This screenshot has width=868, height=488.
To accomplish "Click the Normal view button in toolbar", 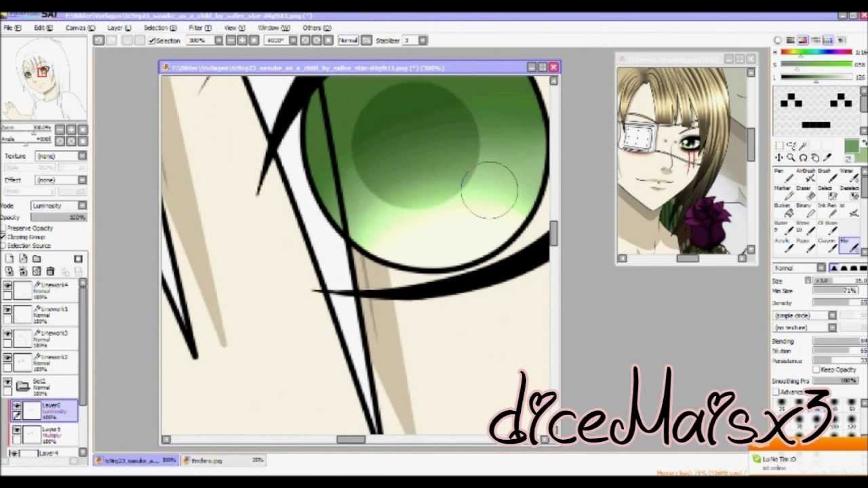I will 348,41.
